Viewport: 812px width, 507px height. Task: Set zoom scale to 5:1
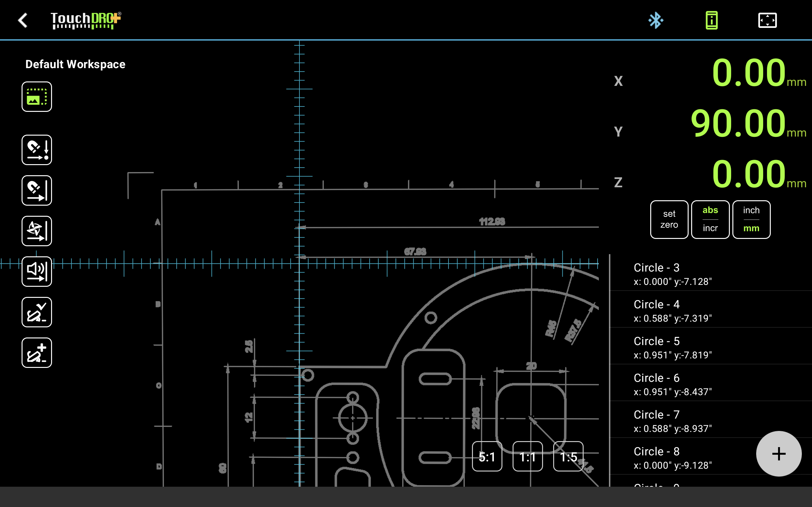(487, 456)
